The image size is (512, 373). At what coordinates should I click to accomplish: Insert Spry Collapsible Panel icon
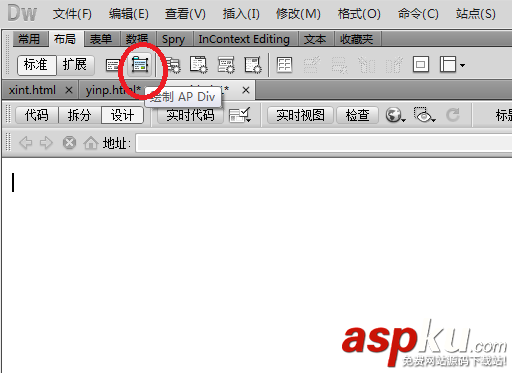click(253, 65)
